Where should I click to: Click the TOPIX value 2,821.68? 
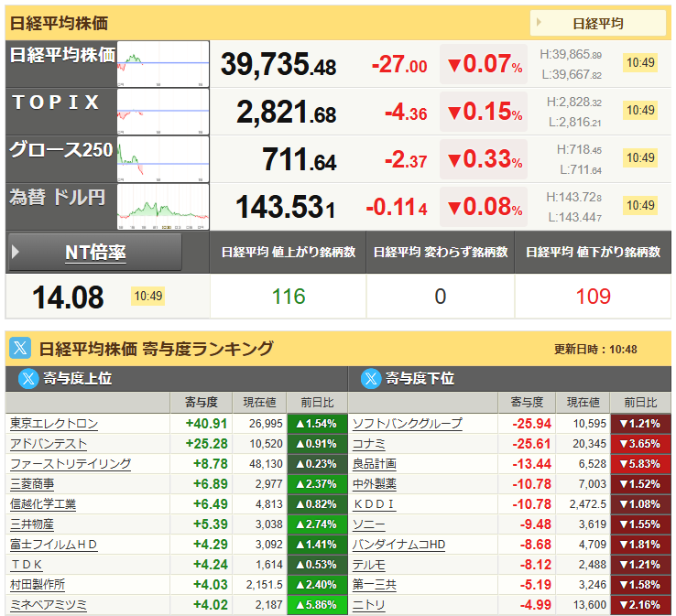[287, 113]
